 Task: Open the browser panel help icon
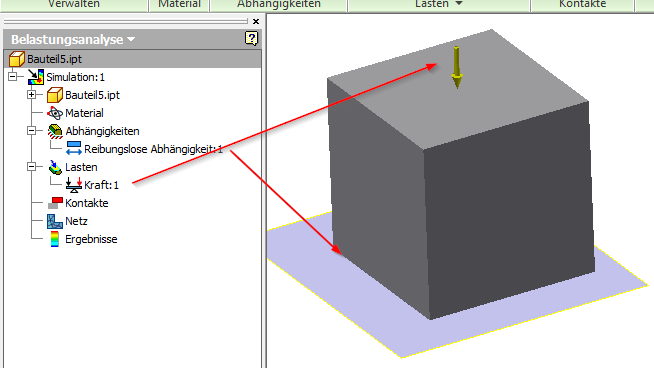coord(251,38)
